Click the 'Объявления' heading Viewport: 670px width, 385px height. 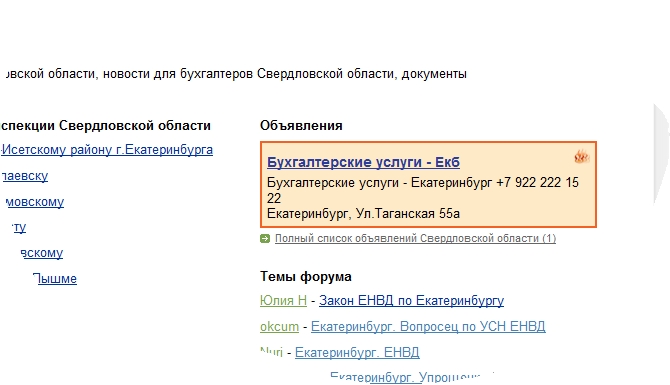point(301,126)
